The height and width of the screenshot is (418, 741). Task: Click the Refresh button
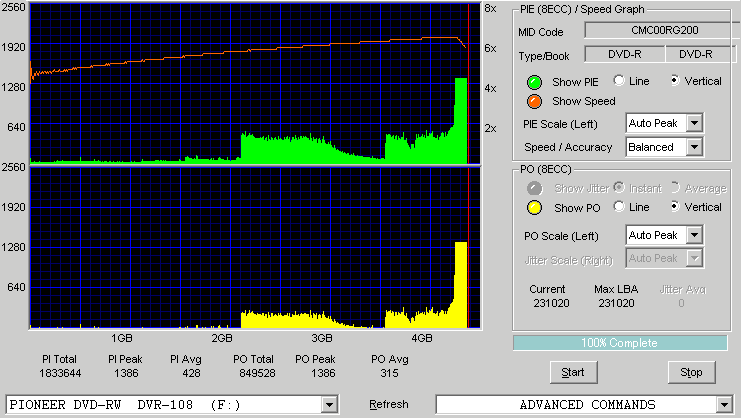[388, 405]
